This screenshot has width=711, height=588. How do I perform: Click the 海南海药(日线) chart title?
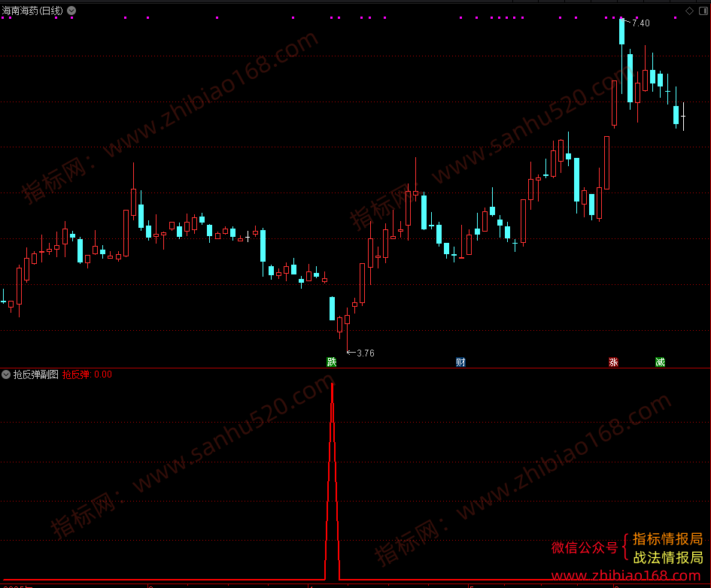(32, 11)
